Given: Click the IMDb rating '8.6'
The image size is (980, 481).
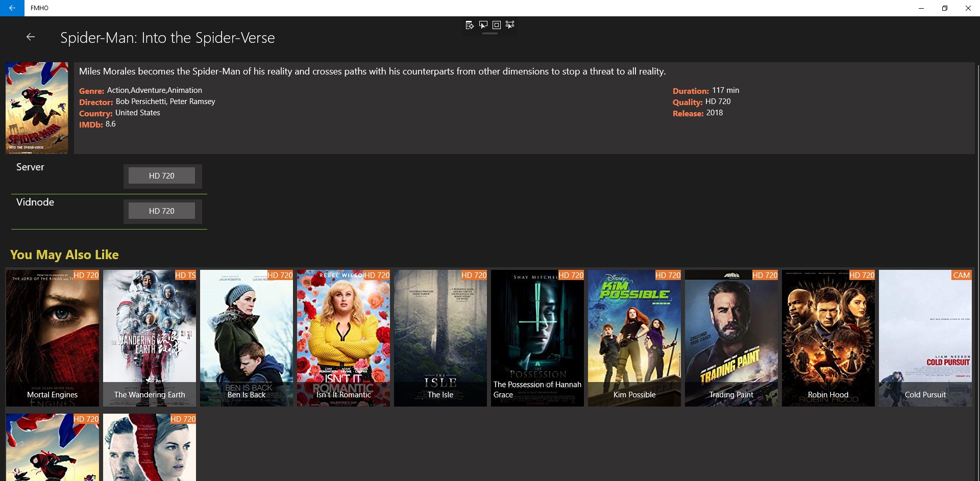Looking at the screenshot, I should (111, 124).
